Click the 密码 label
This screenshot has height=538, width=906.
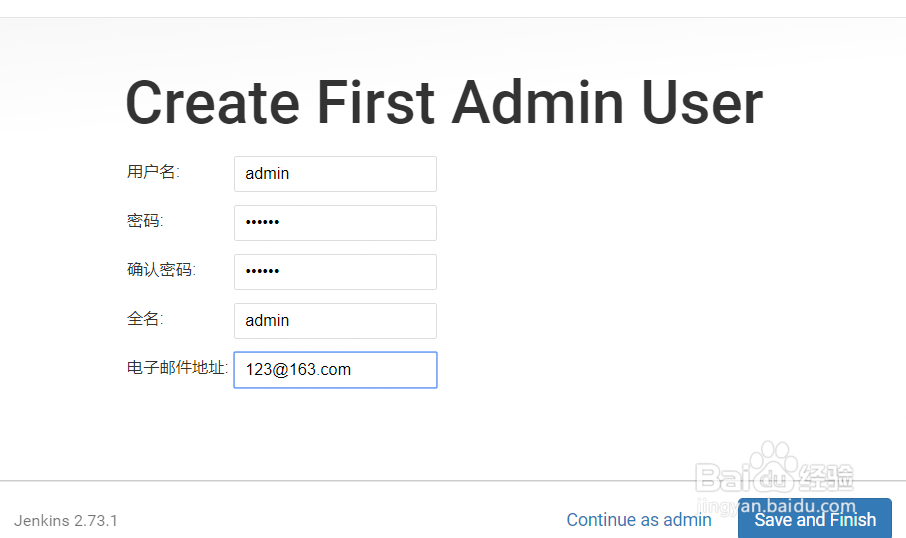[145, 221]
